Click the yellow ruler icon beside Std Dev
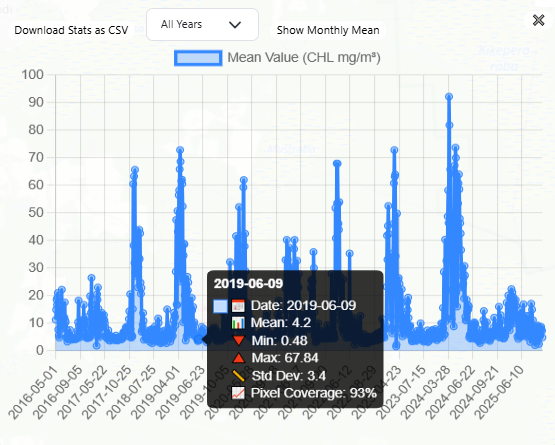 pos(238,376)
